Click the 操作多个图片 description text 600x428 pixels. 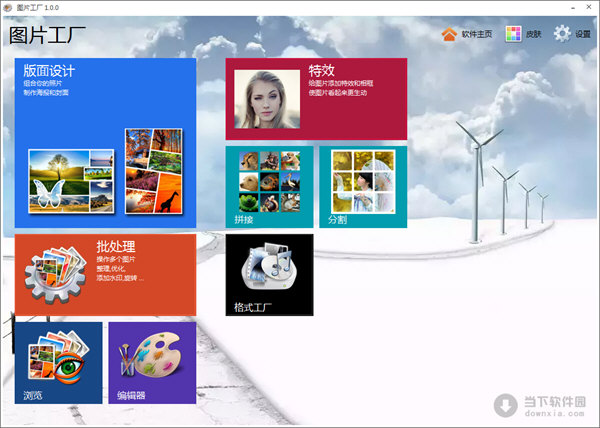point(116,259)
